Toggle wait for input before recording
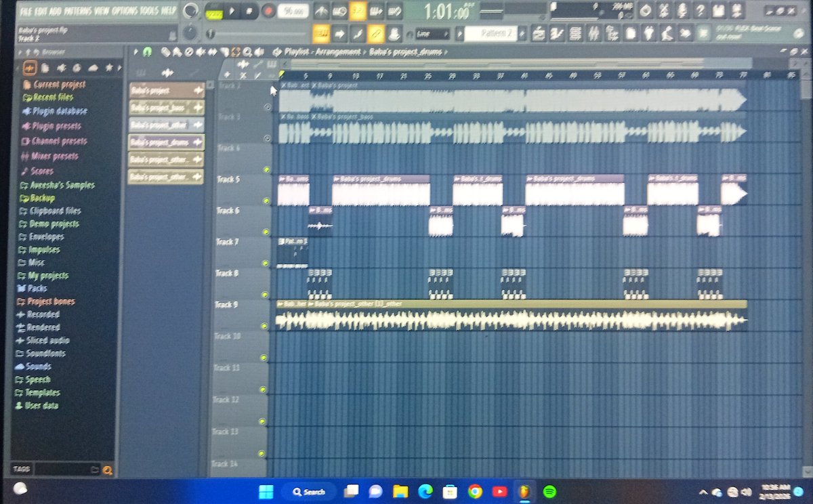This screenshot has height=504, width=813. click(x=339, y=11)
